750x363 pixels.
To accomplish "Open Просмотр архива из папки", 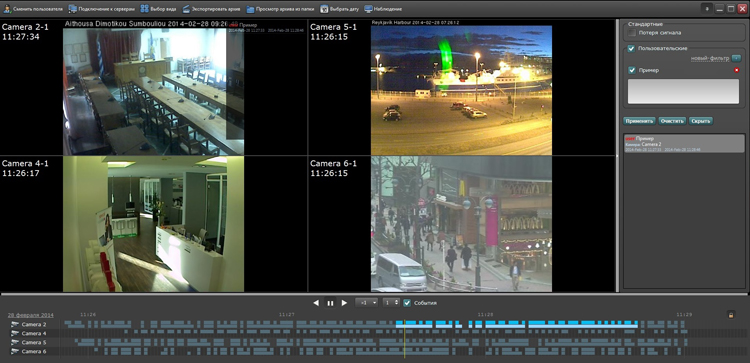I will coord(281,9).
